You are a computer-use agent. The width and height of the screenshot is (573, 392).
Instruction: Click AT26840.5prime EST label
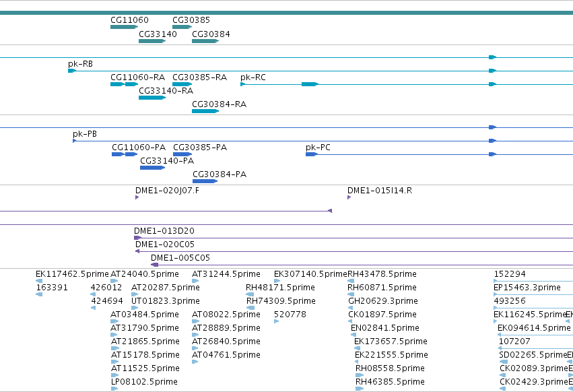click(226, 341)
